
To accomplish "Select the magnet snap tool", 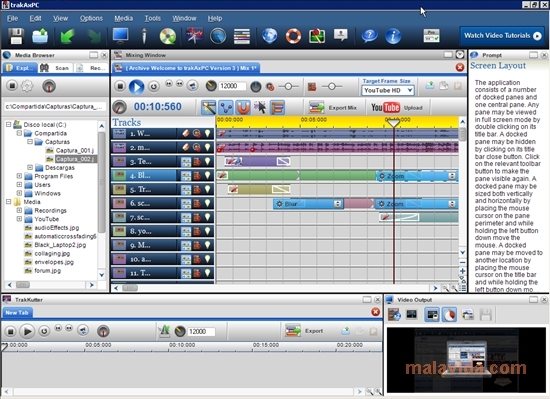I will (243, 107).
